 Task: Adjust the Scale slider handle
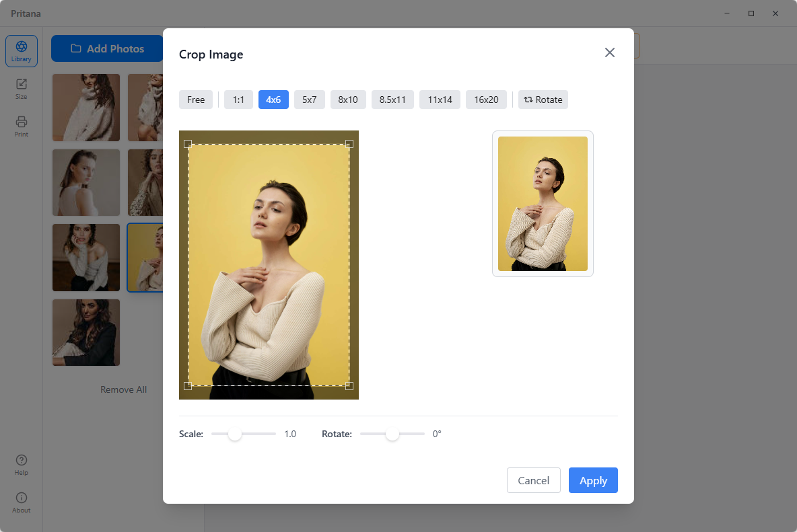tap(235, 434)
